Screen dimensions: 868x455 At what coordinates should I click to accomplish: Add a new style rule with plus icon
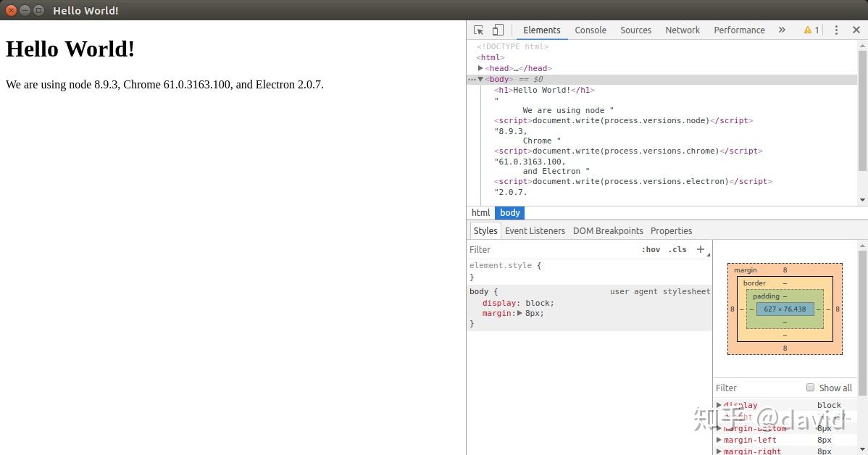pyautogui.click(x=700, y=249)
